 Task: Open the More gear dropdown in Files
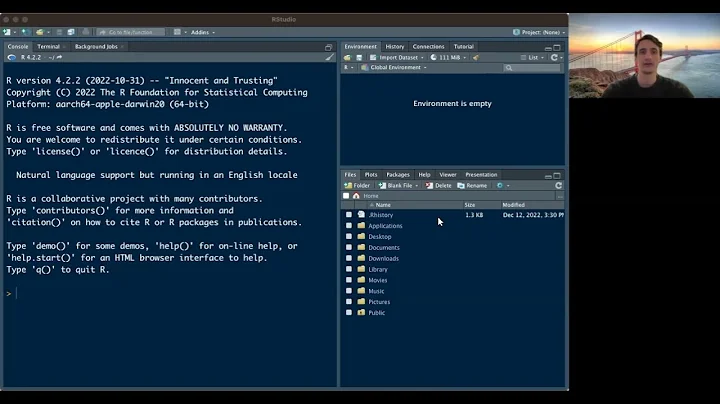tap(503, 185)
